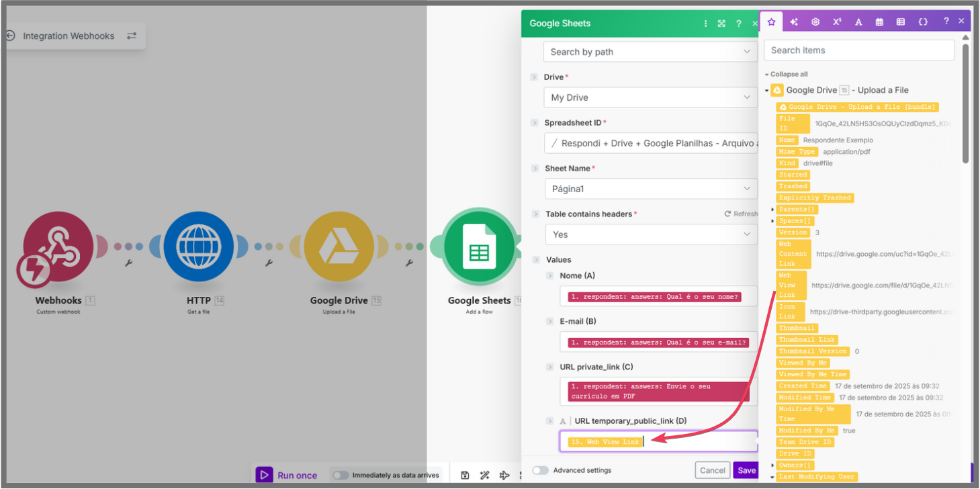Toggle map switch beside Drive field
The width and height of the screenshot is (980, 489).
click(x=535, y=77)
